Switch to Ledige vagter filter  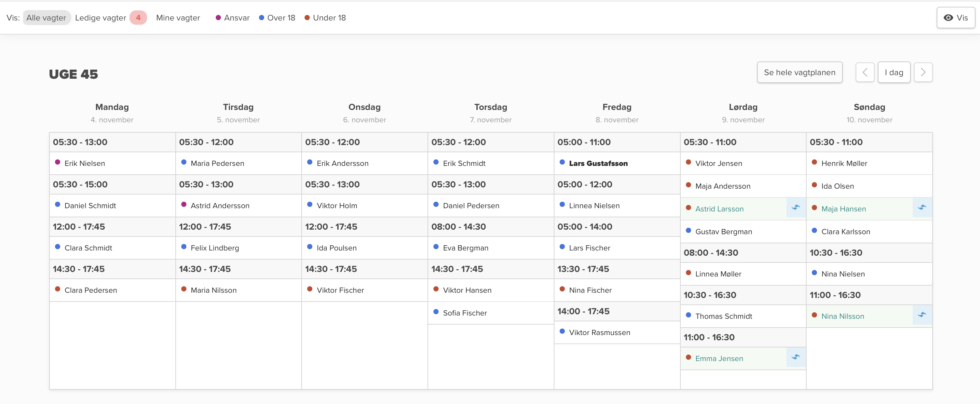click(101, 18)
